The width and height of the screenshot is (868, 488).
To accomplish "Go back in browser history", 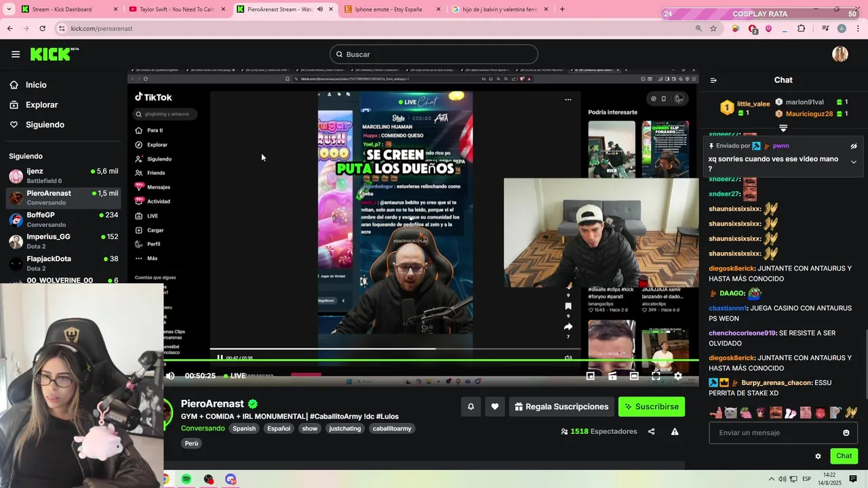I will tap(10, 28).
